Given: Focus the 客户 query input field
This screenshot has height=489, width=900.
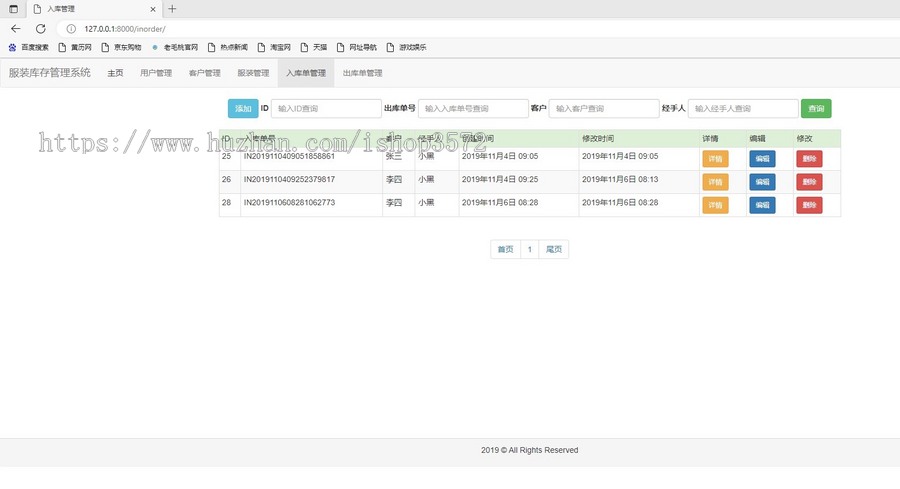Looking at the screenshot, I should point(604,108).
